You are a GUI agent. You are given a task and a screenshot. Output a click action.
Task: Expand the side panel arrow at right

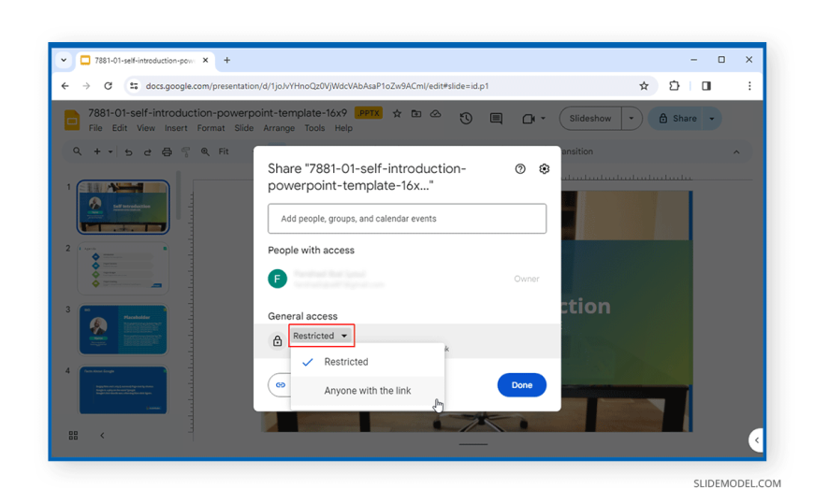pos(756,440)
